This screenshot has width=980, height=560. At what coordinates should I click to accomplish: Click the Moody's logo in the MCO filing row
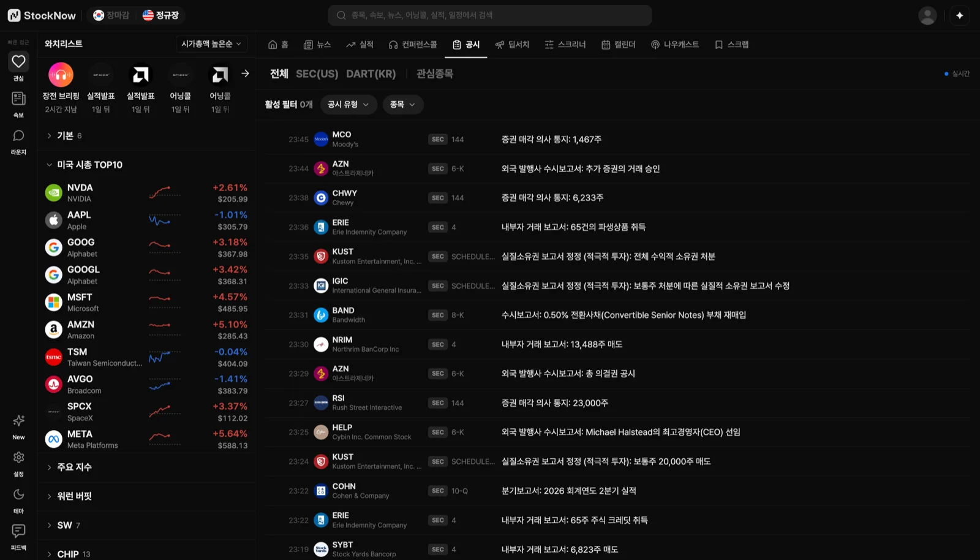point(321,139)
